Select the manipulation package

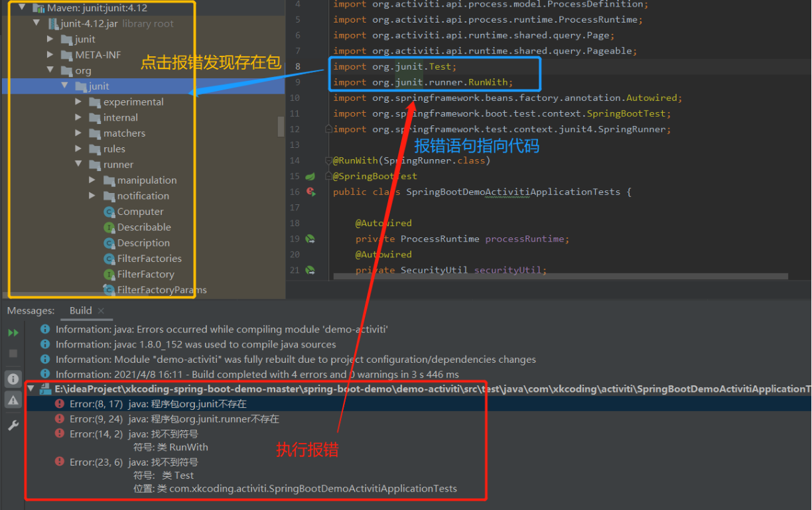[x=147, y=180]
